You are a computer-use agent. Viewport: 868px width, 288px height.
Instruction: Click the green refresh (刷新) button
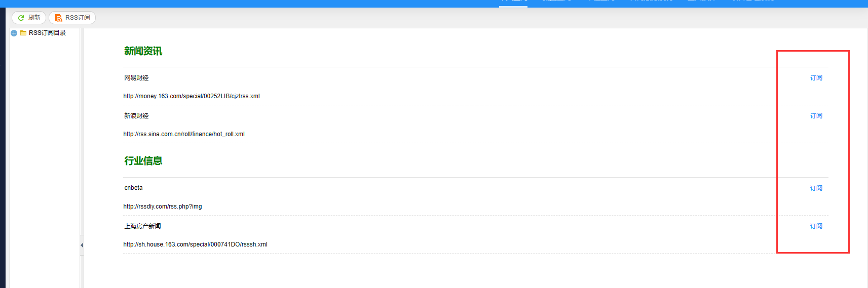click(29, 18)
